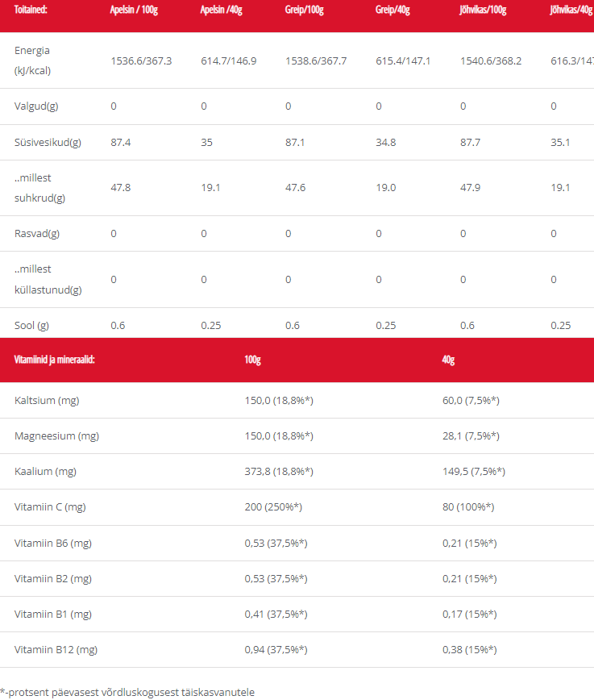Click the value '149,5 (7,5%*)'
The width and height of the screenshot is (594, 700).
[474, 472]
